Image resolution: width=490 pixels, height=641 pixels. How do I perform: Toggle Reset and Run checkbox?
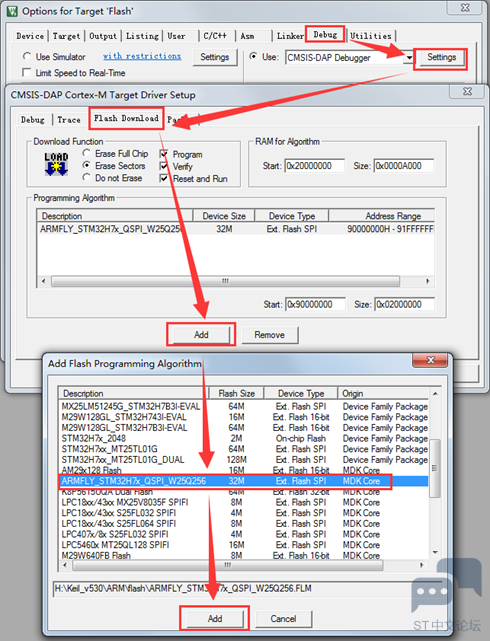pyautogui.click(x=163, y=179)
